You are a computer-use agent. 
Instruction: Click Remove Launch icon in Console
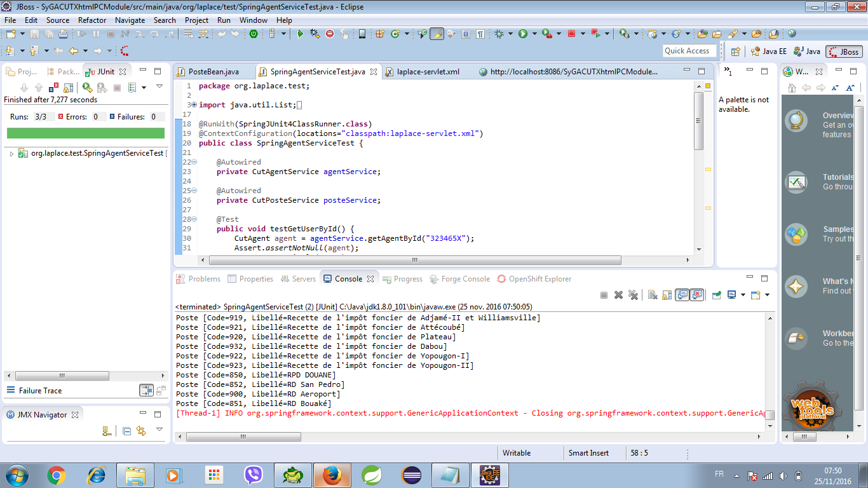point(618,295)
